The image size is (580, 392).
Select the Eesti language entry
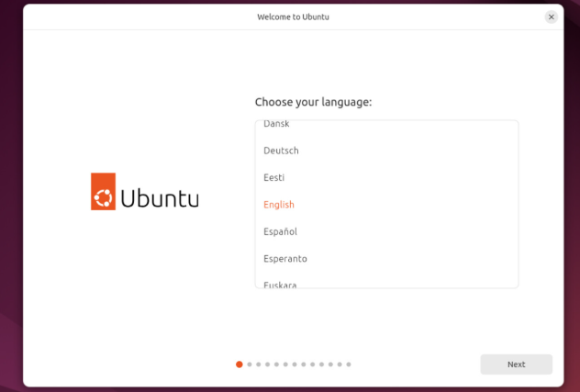tap(386, 178)
